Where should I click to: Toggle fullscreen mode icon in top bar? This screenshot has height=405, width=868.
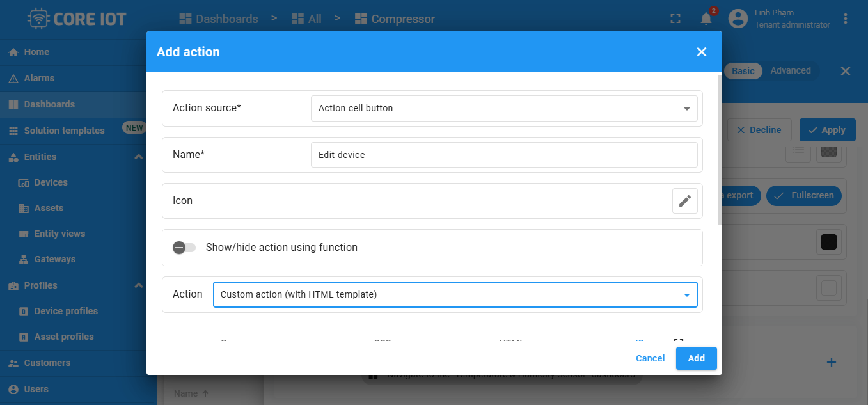(675, 19)
